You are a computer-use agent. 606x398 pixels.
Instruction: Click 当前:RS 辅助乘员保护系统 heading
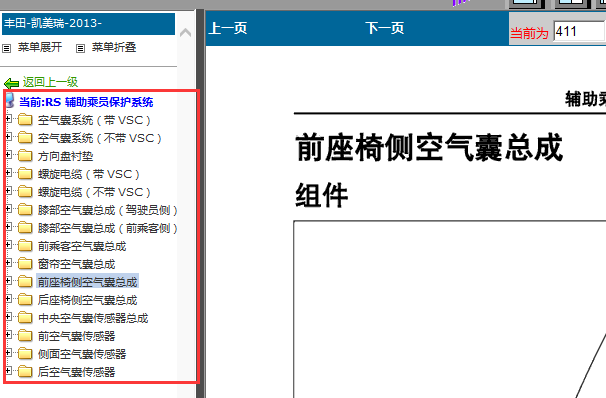[86, 102]
